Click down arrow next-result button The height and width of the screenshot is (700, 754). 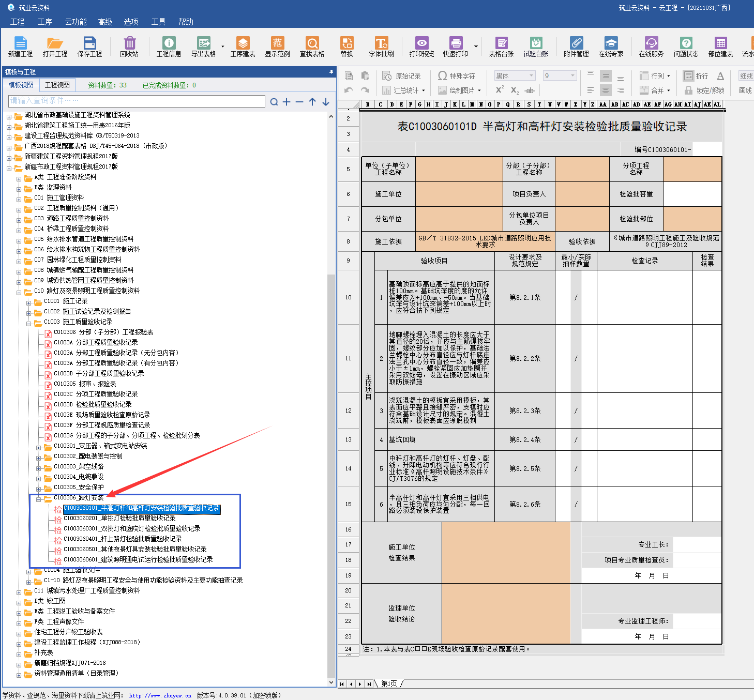(x=326, y=102)
